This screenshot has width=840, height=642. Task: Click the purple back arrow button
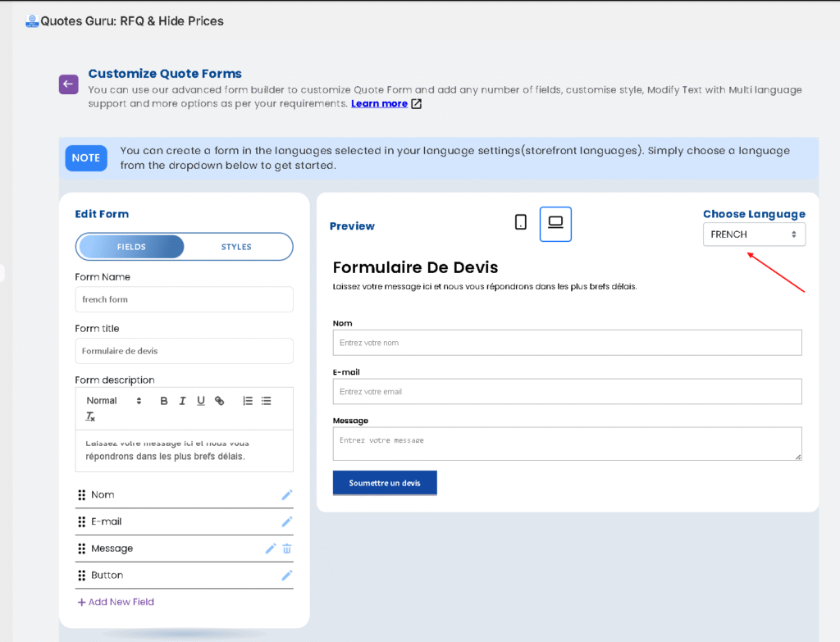[x=68, y=84]
